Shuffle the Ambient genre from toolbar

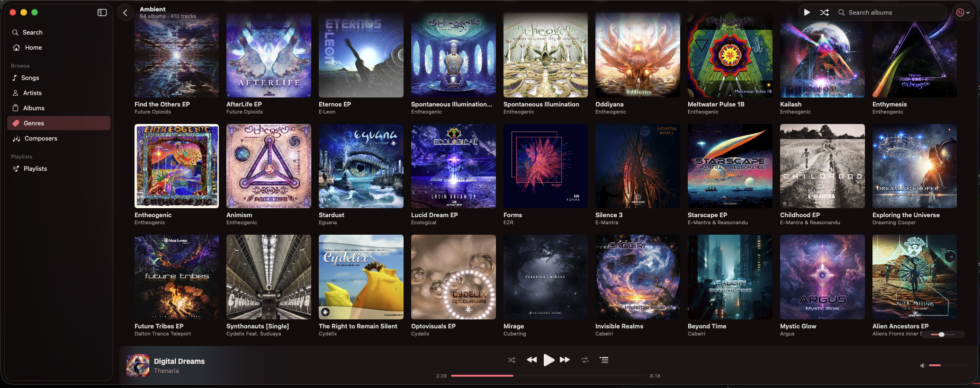(x=824, y=13)
